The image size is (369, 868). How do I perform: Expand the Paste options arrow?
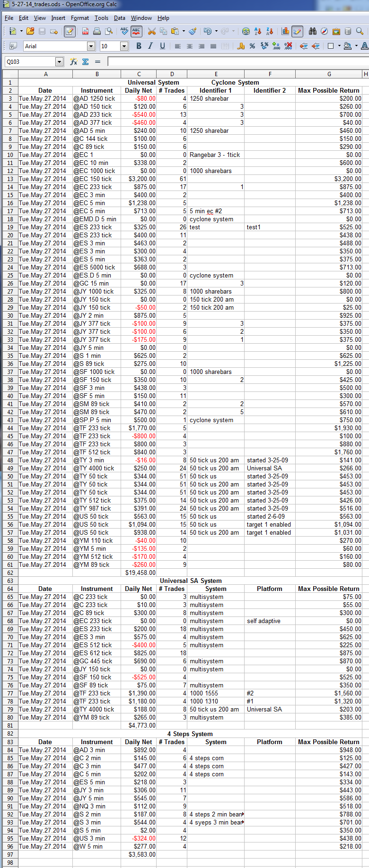pos(184,31)
